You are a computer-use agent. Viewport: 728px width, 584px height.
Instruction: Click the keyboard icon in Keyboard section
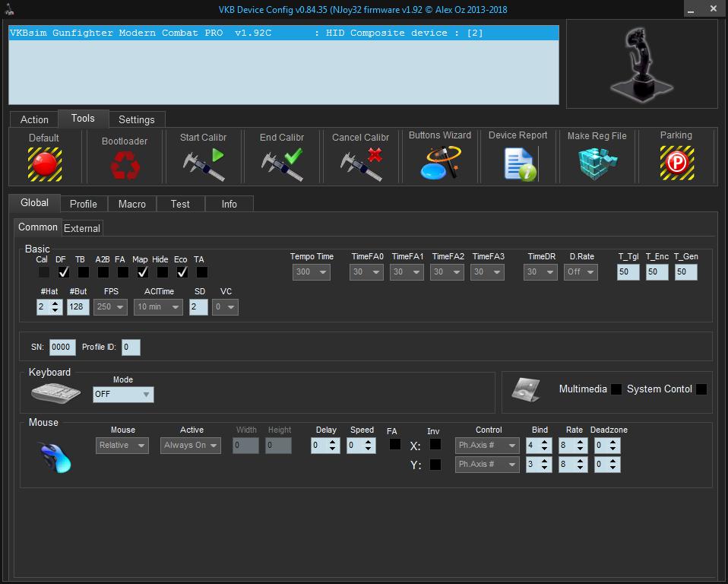tap(55, 393)
